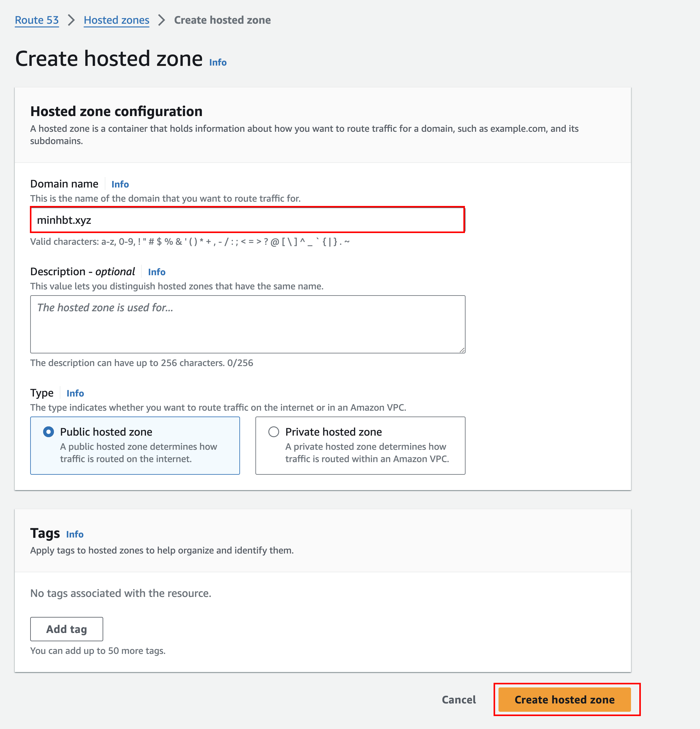
Task: View Info for the Type section
Action: 75,393
